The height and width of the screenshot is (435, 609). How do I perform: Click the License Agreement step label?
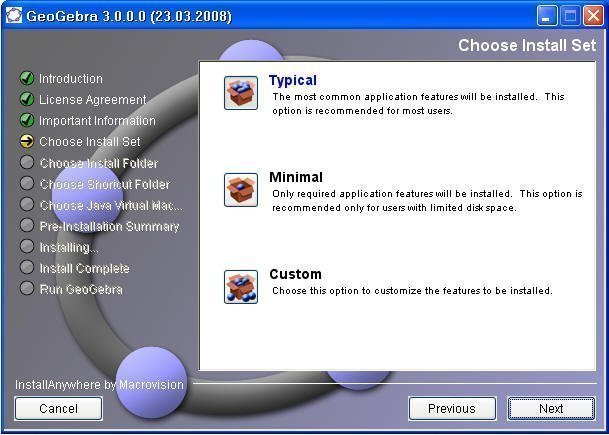(92, 100)
